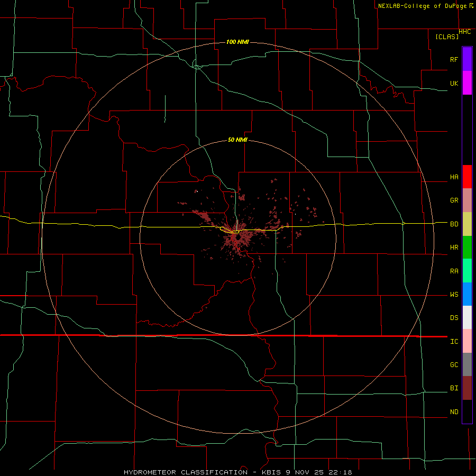The width and height of the screenshot is (476, 476).
Task: Click the HR green legend swatch
Action: click(467, 248)
